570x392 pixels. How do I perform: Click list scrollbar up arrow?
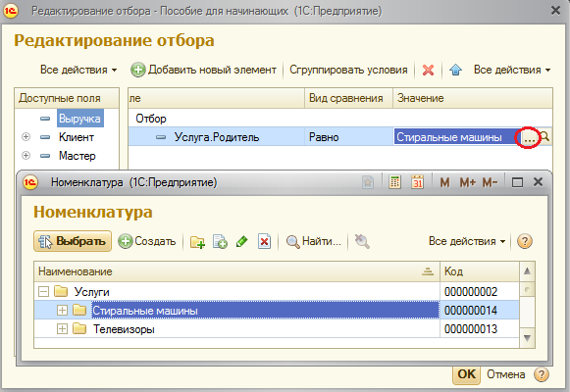point(527,271)
